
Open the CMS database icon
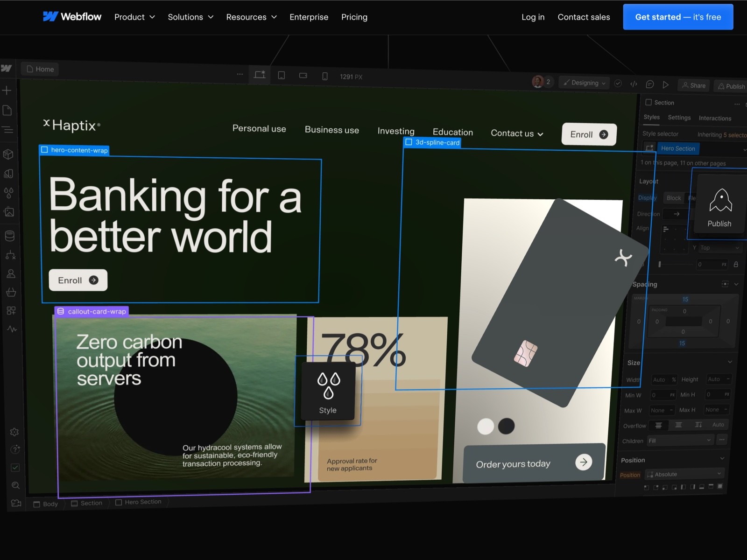(x=9, y=236)
